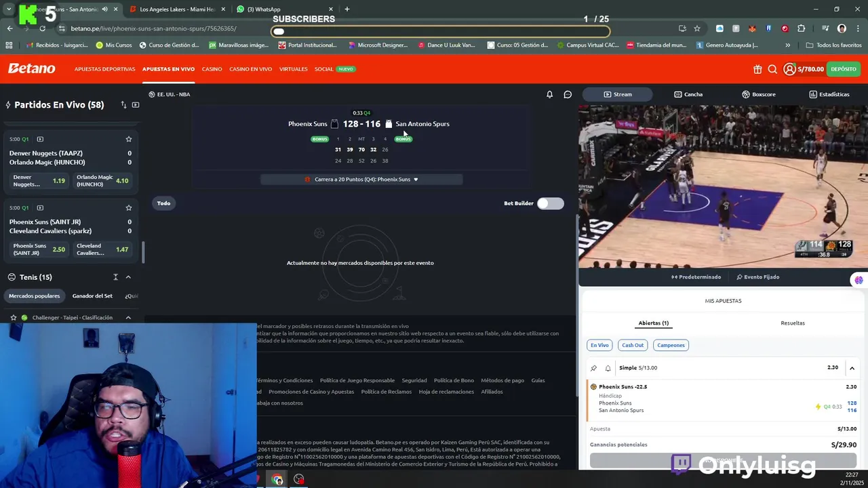Viewport: 868px width, 488px height.
Task: Click the Predeterminado stream layout button
Action: (x=696, y=277)
